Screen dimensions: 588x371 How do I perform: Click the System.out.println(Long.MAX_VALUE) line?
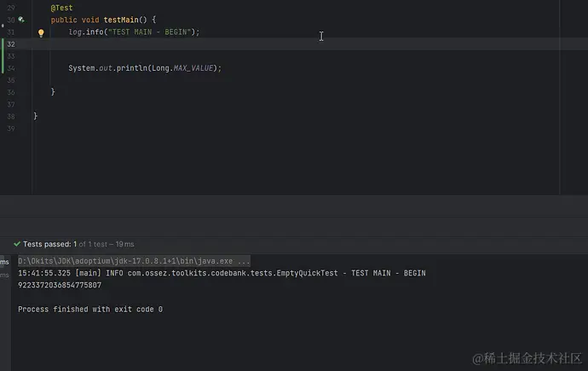(x=145, y=68)
